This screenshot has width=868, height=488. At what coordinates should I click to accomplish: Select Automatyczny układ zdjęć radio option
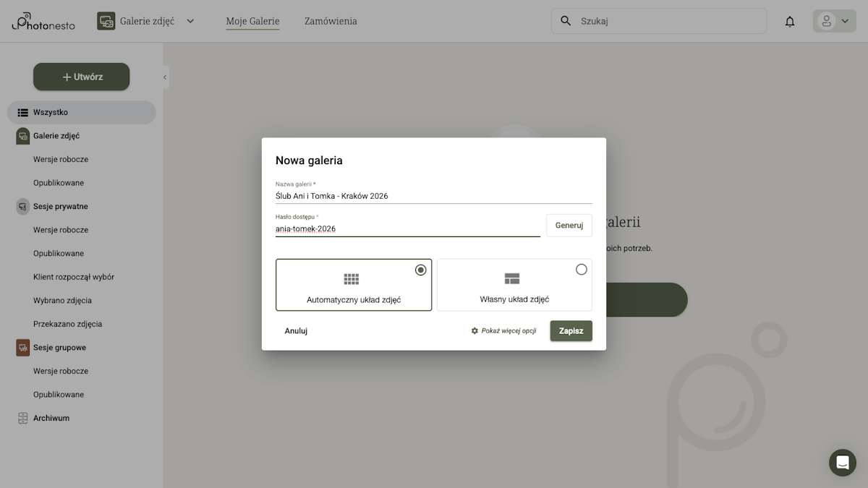(420, 270)
